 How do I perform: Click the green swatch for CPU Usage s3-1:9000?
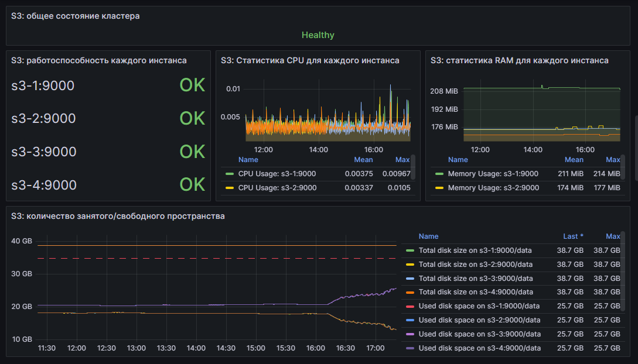coord(229,174)
